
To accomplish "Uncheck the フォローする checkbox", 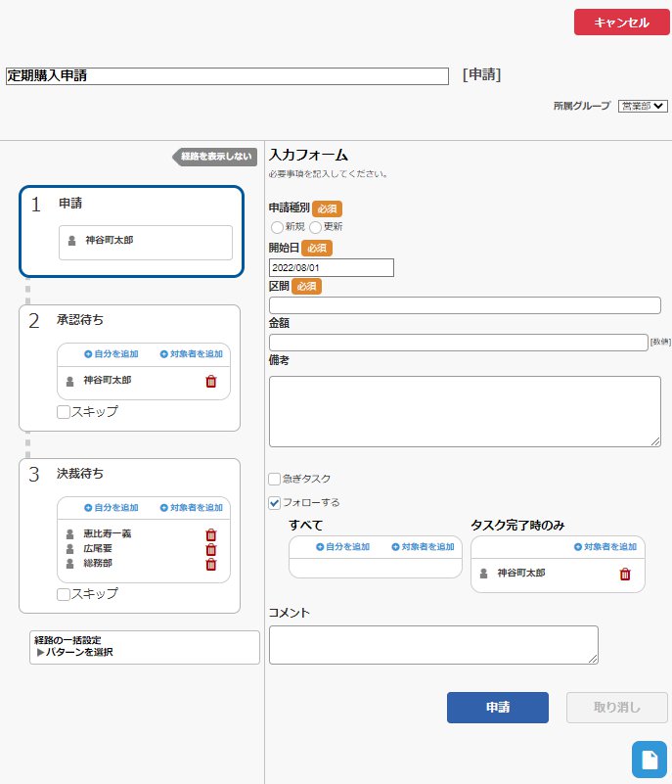I will tap(275, 503).
